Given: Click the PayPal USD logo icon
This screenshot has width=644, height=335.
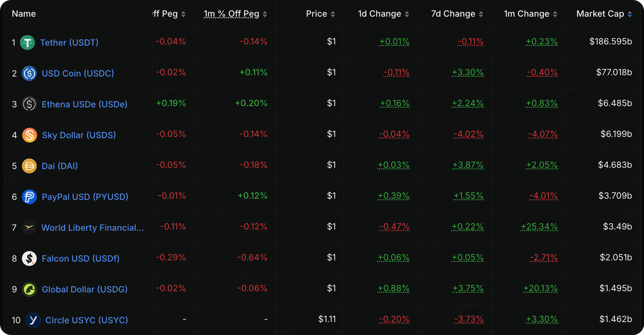Looking at the screenshot, I should (29, 197).
